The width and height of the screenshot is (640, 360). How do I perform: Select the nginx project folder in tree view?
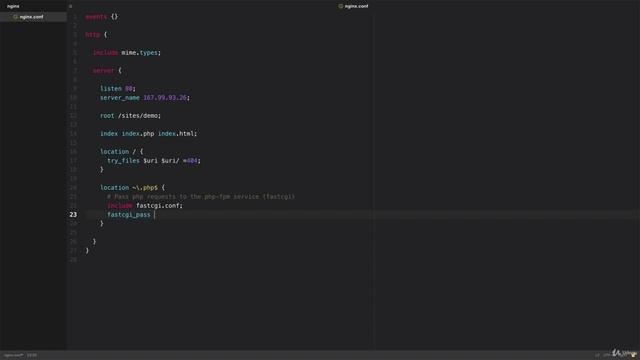(13, 6)
